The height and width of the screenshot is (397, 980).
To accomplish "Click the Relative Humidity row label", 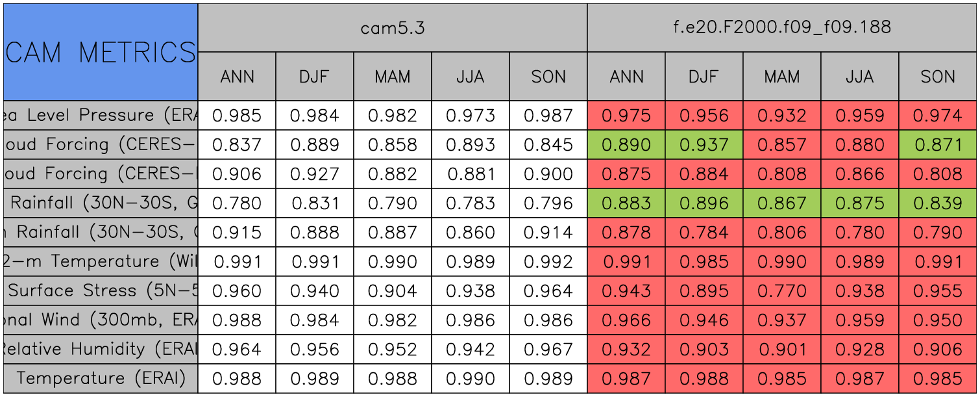I will [x=101, y=349].
